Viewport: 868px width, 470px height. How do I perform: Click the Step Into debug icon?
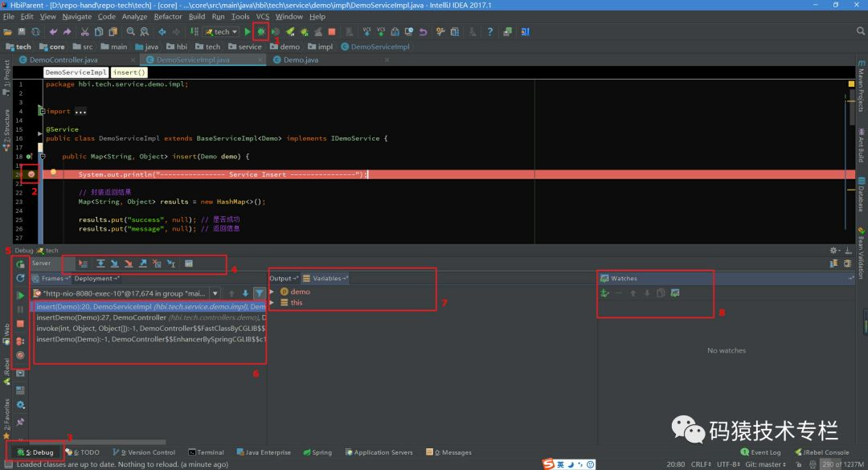[x=115, y=264]
